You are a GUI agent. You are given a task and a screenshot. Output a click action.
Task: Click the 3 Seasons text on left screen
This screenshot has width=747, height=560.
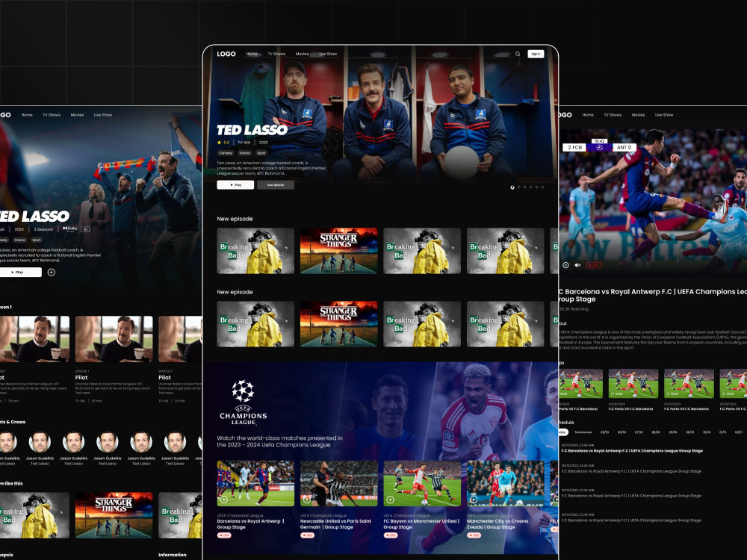pos(43,229)
